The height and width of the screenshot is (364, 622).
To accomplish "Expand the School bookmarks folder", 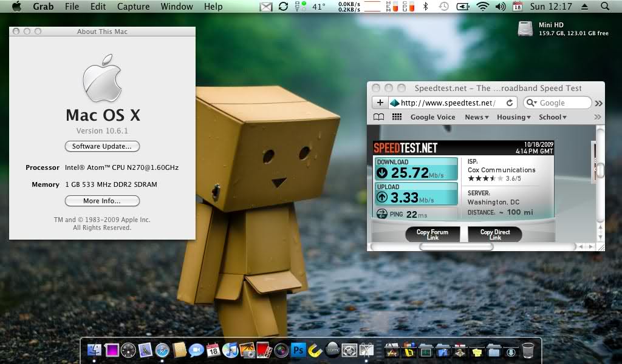I will pos(553,117).
